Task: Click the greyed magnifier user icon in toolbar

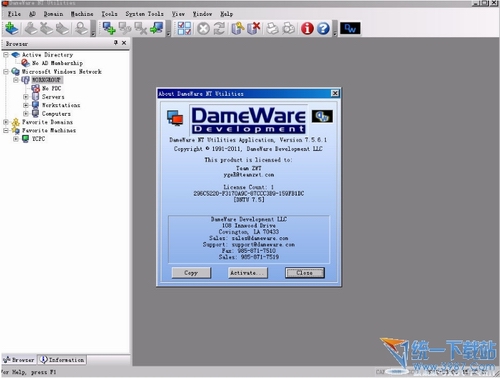Action: [81, 28]
